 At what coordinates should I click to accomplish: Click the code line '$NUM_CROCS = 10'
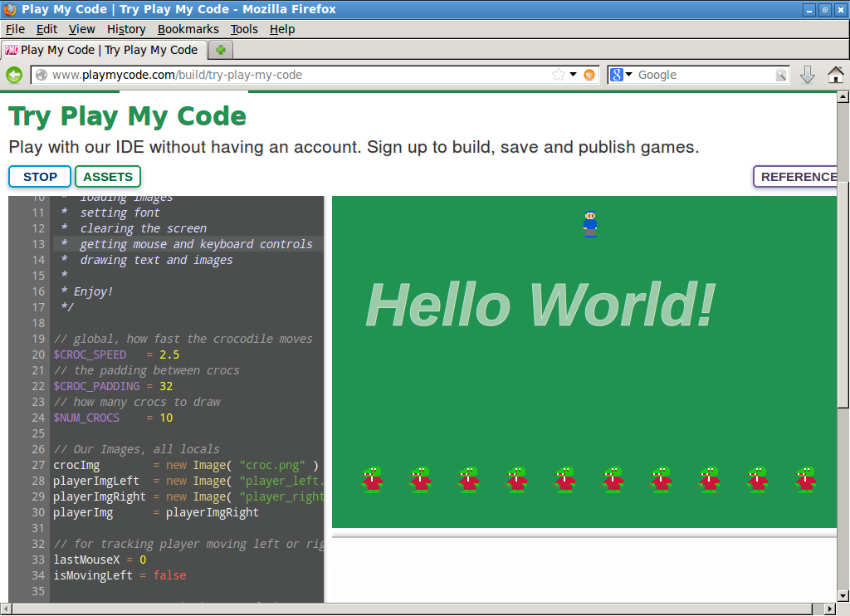(x=113, y=418)
